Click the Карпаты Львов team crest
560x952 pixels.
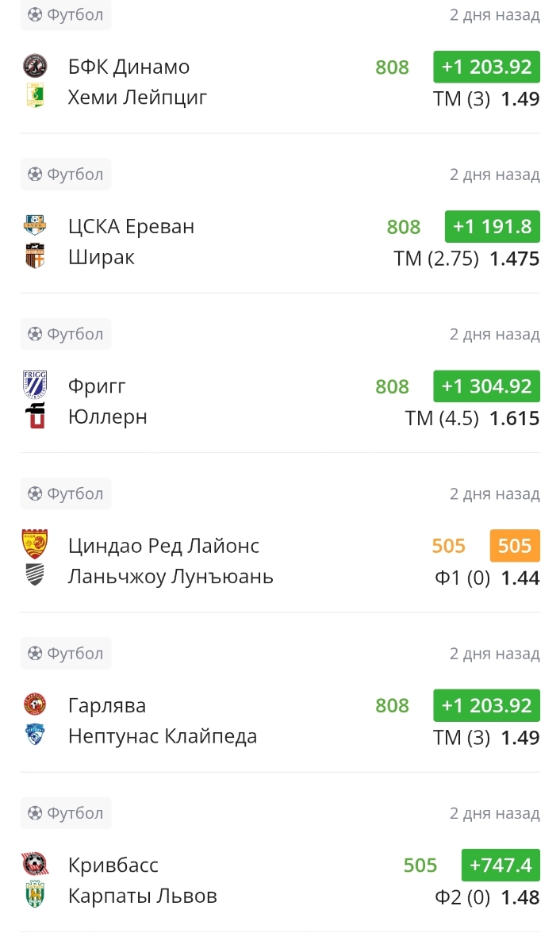[x=35, y=896]
